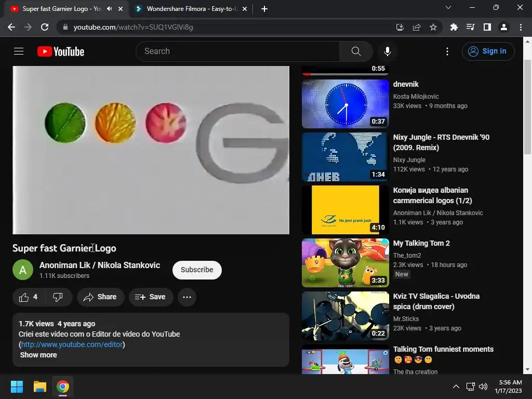Image resolution: width=532 pixels, height=399 pixels.
Task: Open the YouTube hamburger guide menu
Action: [19, 51]
